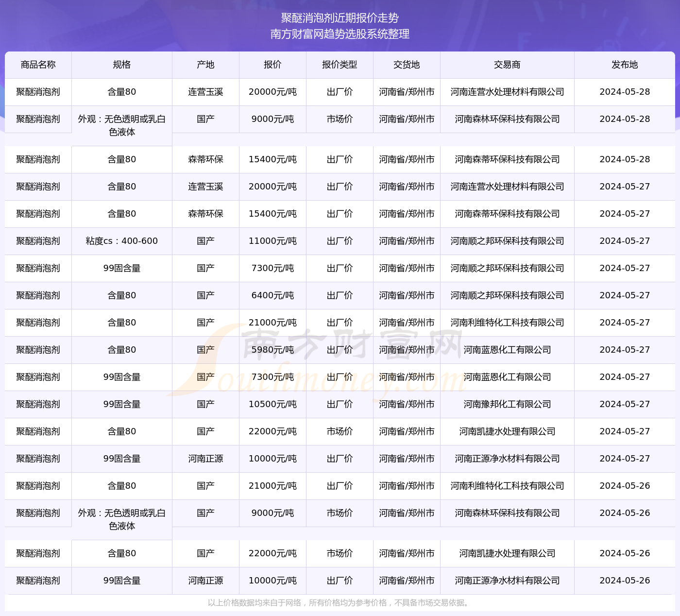
Task: Select 河南顺之邦环保科技有限公司 in the 6400元/吨 row
Action: 507,295
